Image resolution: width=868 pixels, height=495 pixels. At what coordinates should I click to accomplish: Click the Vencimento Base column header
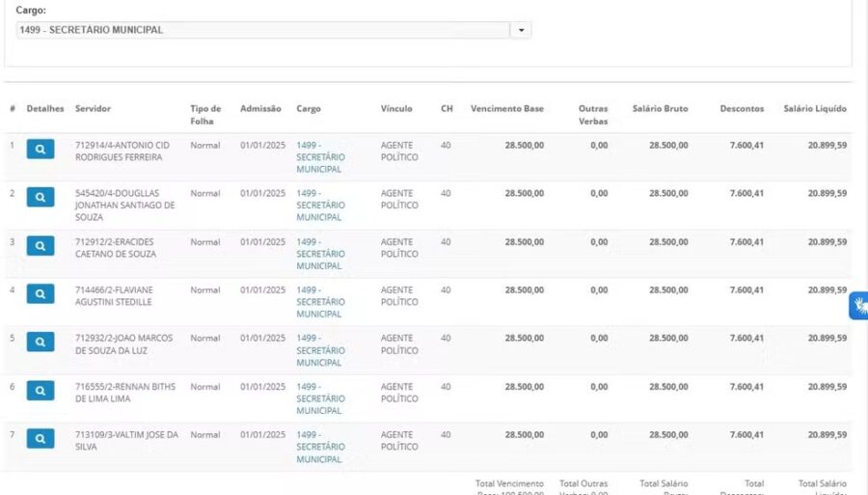click(x=506, y=109)
